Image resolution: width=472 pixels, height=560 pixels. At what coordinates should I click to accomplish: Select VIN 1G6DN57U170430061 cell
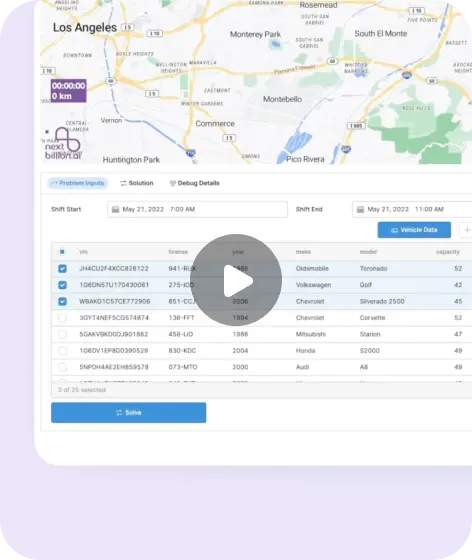point(114,285)
